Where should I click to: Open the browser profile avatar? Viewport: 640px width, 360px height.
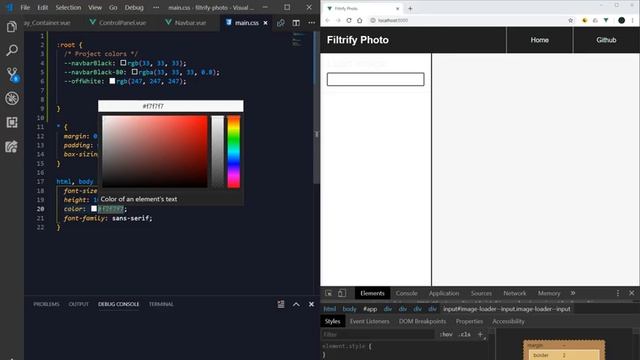point(621,20)
